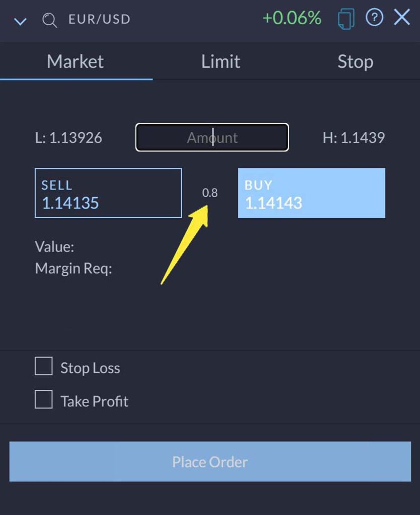The width and height of the screenshot is (420, 515).
Task: Switch to the Market order tab
Action: click(75, 61)
